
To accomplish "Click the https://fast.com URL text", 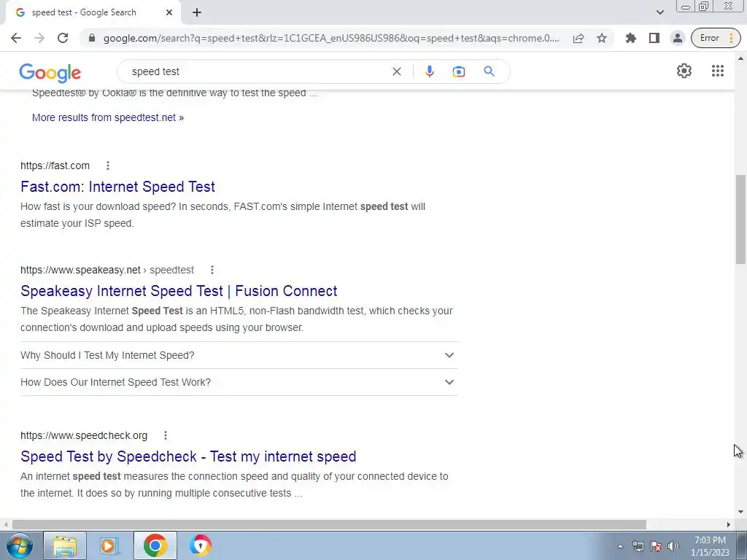I will (x=55, y=166).
